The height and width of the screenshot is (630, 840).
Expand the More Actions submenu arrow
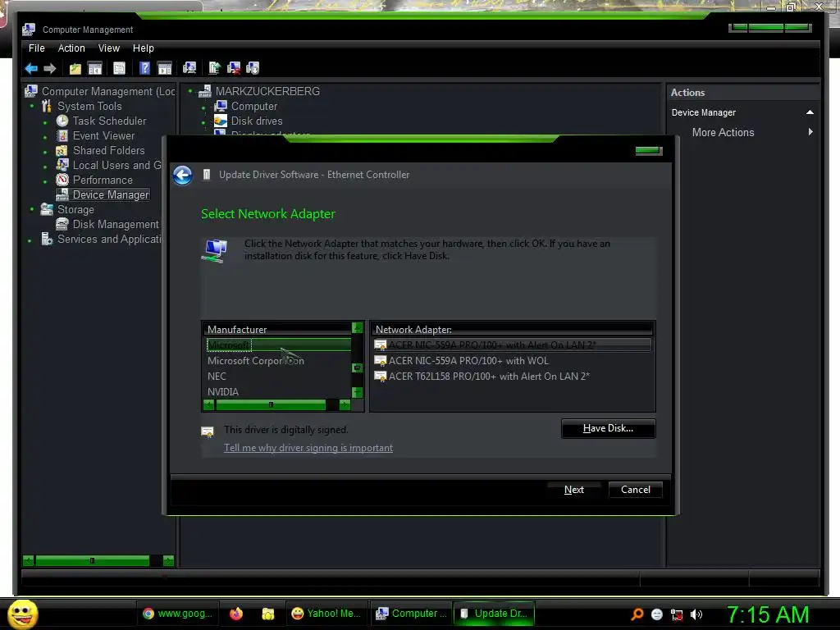(x=810, y=132)
